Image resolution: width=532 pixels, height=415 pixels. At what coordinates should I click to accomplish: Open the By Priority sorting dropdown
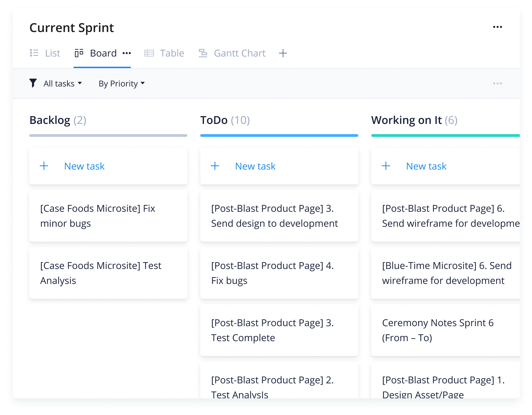[x=122, y=83]
